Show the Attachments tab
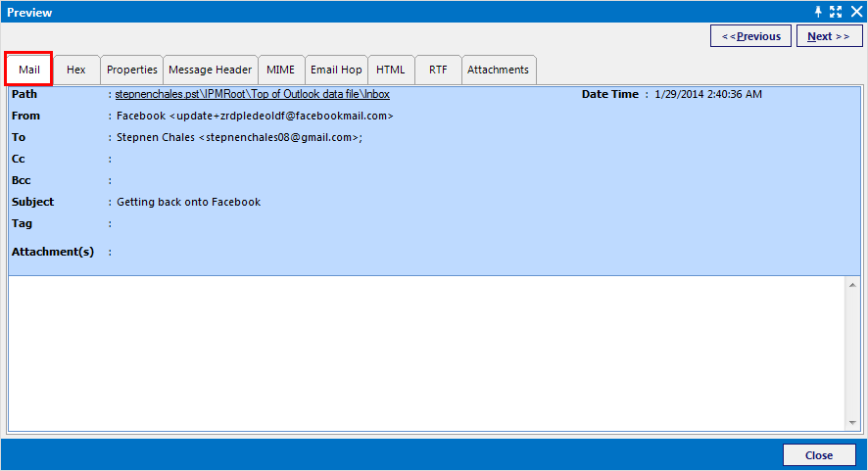 click(499, 70)
